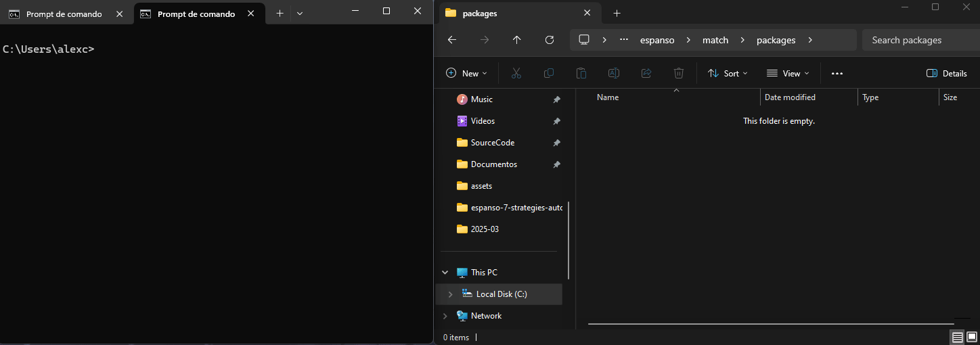
Task: Click the Copy icon in toolbar
Action: click(x=549, y=73)
